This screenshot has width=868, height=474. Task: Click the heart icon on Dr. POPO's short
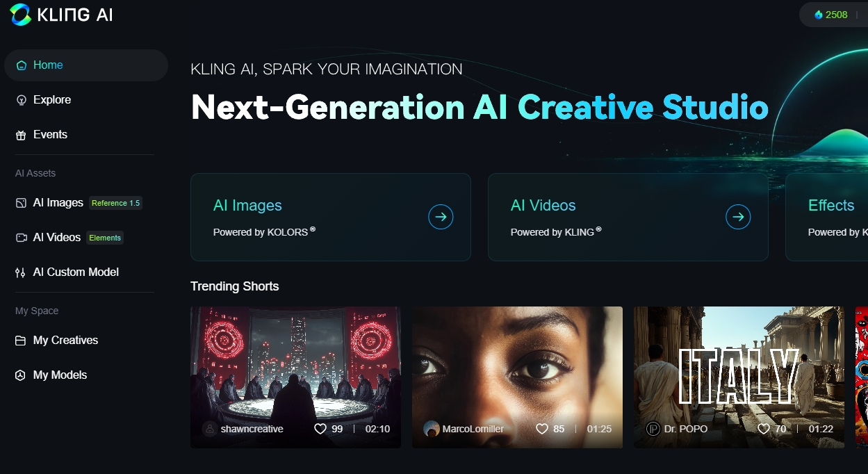[x=764, y=429]
